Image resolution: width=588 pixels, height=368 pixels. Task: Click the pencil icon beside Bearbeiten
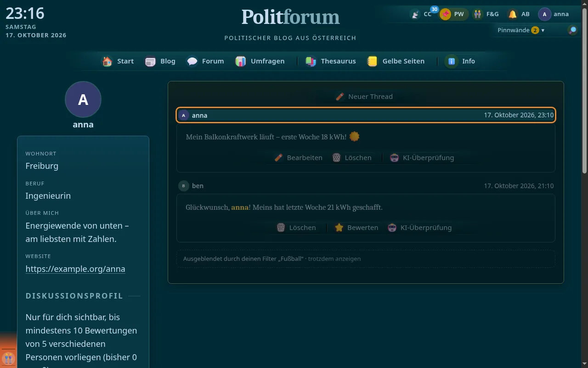278,158
